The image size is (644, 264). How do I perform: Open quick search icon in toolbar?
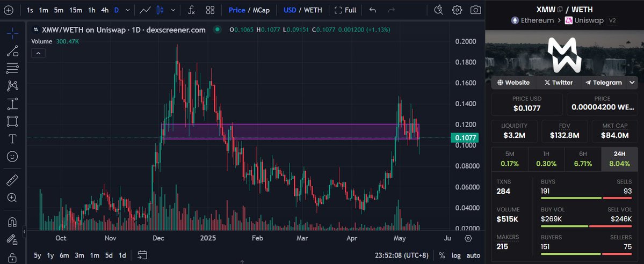pos(439,10)
